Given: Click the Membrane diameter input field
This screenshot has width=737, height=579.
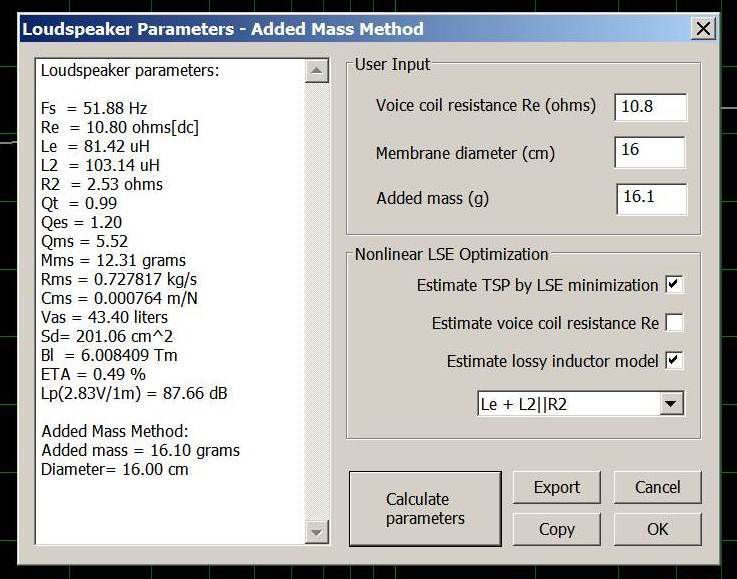Looking at the screenshot, I should coord(651,152).
